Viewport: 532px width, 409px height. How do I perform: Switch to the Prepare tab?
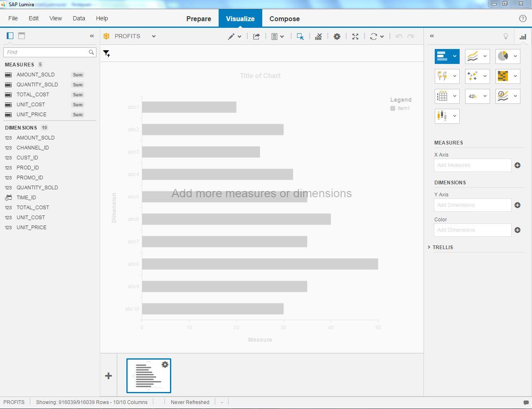click(199, 19)
